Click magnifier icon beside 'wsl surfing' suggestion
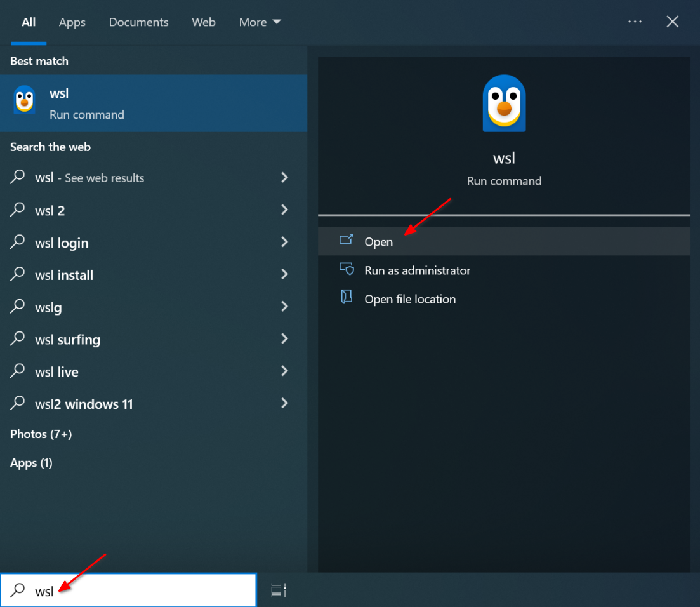700x607 pixels. tap(17, 338)
